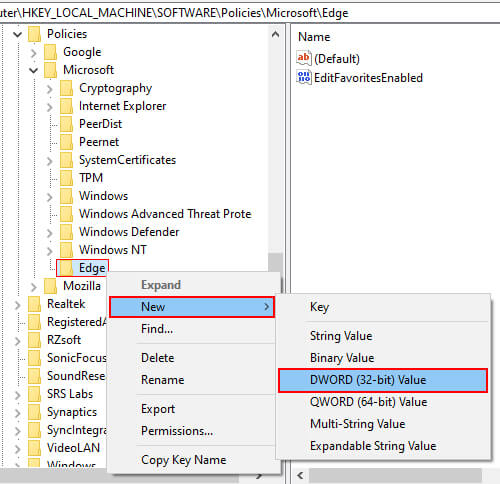This screenshot has width=500, height=484.
Task: Expand the Mozilla tree node
Action: click(33, 286)
